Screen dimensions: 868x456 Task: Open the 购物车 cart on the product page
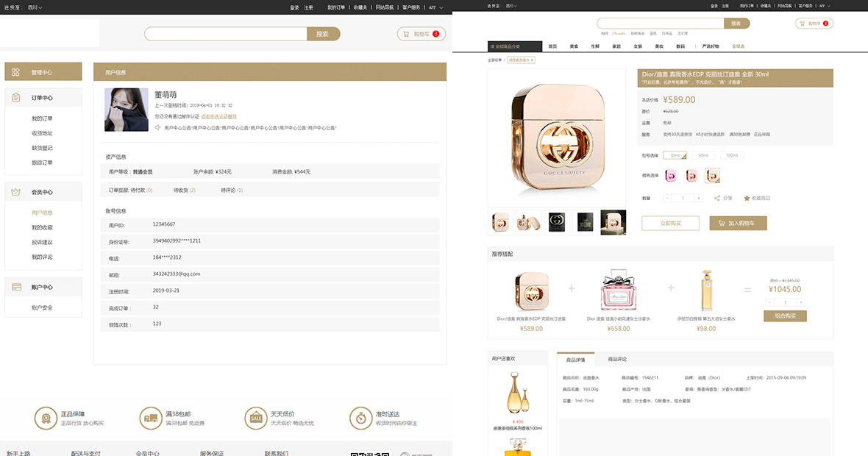814,24
